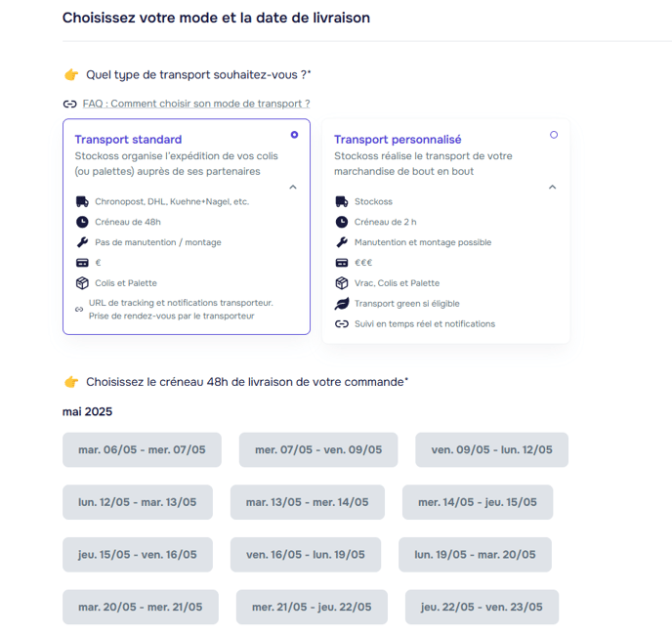Select the Transport personnalisé radio button
The width and height of the screenshot is (672, 634).
pos(554,135)
